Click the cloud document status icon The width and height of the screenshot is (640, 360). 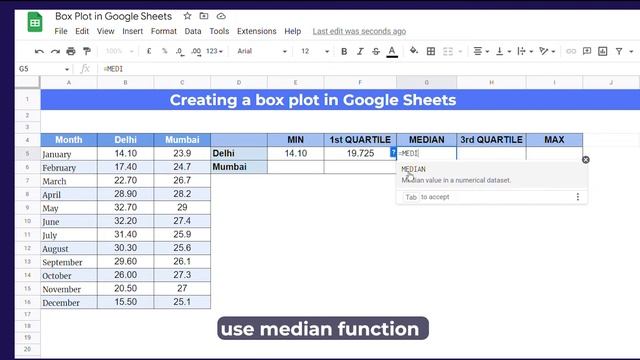[221, 16]
